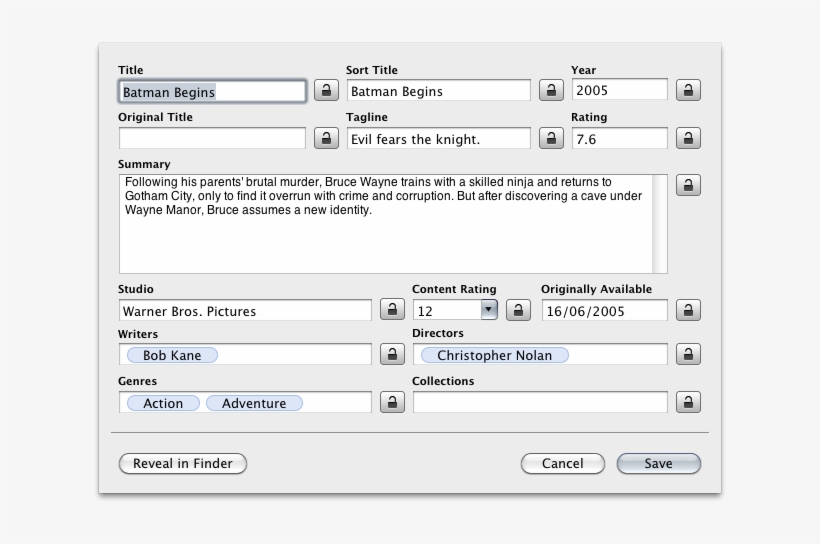This screenshot has width=820, height=544.
Task: Click the lock beside the Summary box
Action: click(x=688, y=185)
